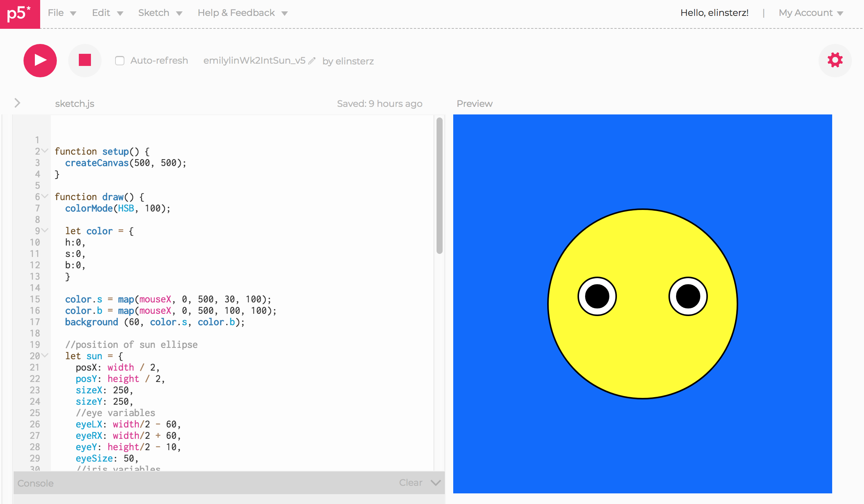Clear the console output
Image resolution: width=864 pixels, height=504 pixels.
tap(410, 483)
